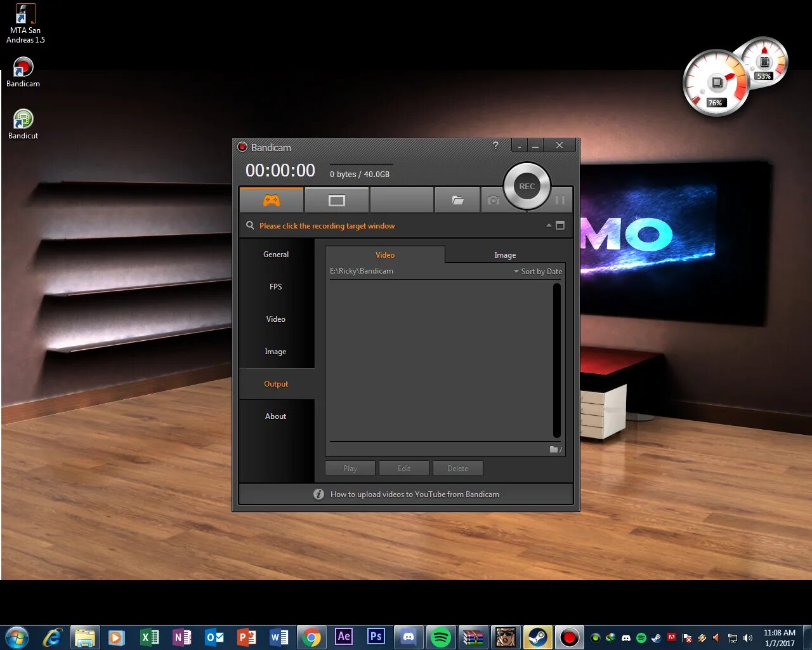The image size is (812, 650).
Task: Click the pause recording icon
Action: 560,201
